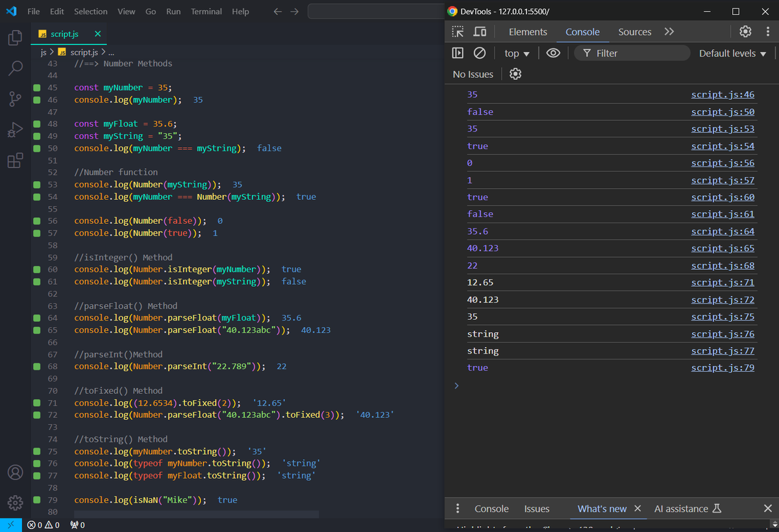This screenshot has width=779, height=532.
Task: Close the DevTools drawer
Action: [x=768, y=509]
